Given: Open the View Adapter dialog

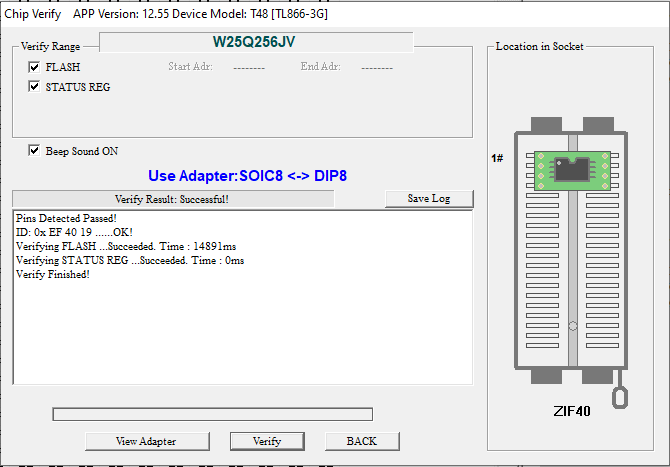Looking at the screenshot, I should 147,441.
